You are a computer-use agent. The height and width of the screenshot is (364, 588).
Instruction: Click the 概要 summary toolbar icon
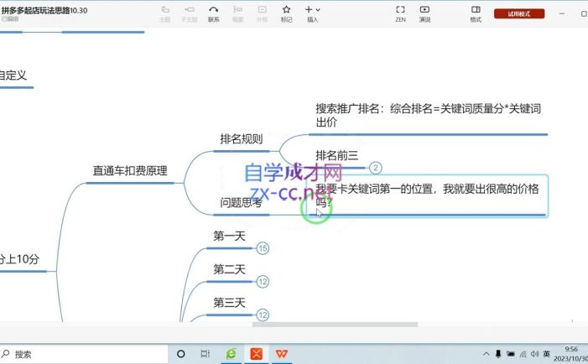tap(237, 10)
